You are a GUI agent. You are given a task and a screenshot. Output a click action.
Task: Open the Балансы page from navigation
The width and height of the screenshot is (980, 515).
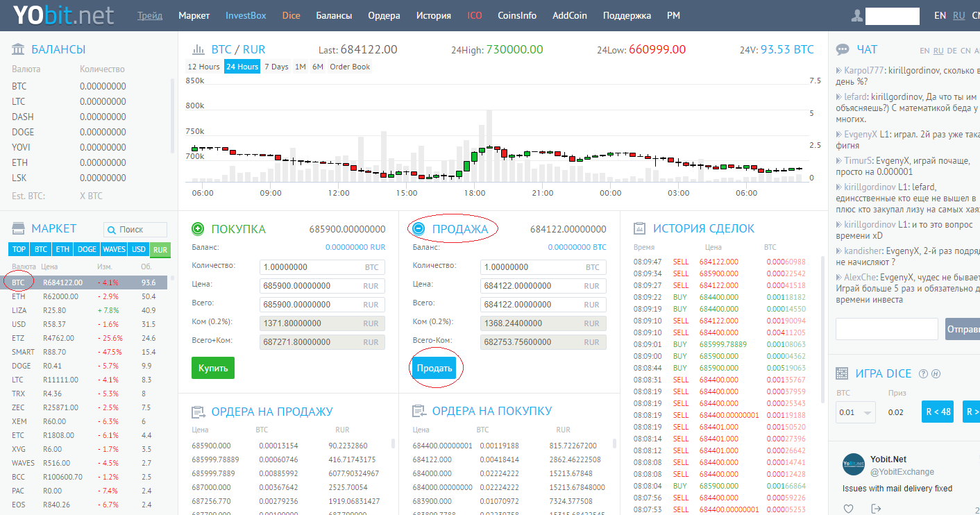(x=334, y=15)
